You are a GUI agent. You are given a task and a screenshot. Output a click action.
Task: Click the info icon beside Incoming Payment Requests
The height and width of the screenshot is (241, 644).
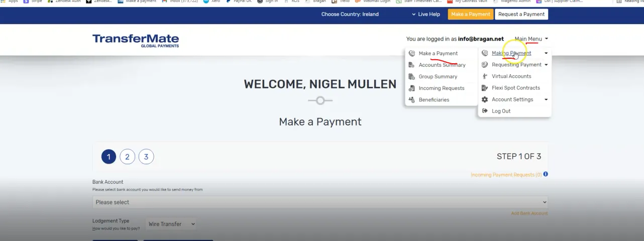[x=546, y=174]
